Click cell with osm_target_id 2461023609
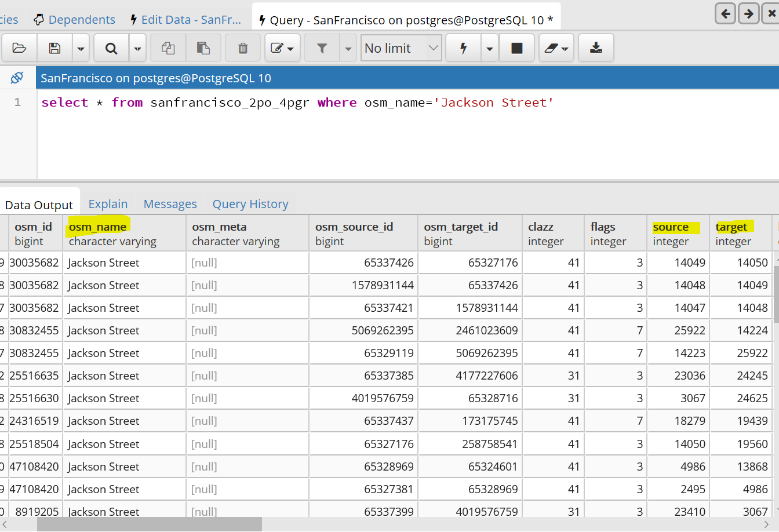 pos(469,330)
